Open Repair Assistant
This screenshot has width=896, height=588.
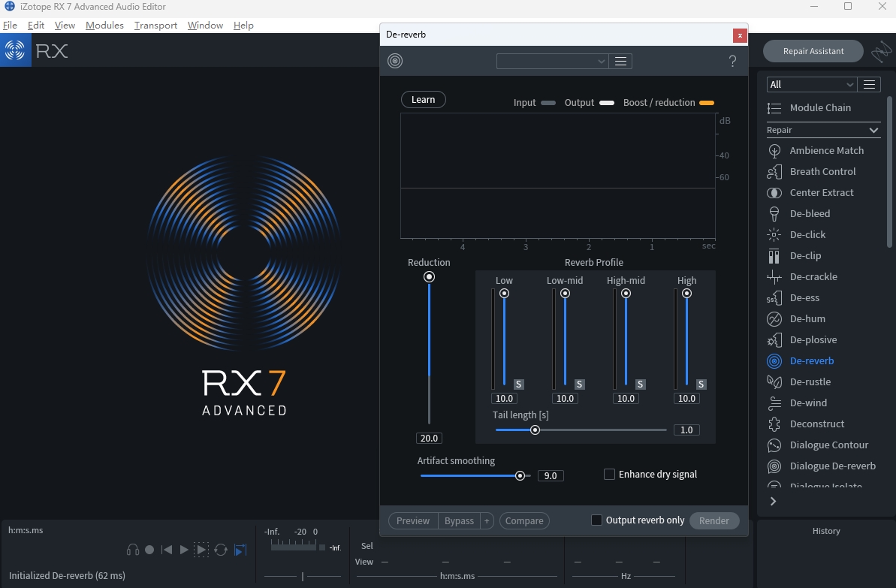coord(813,51)
